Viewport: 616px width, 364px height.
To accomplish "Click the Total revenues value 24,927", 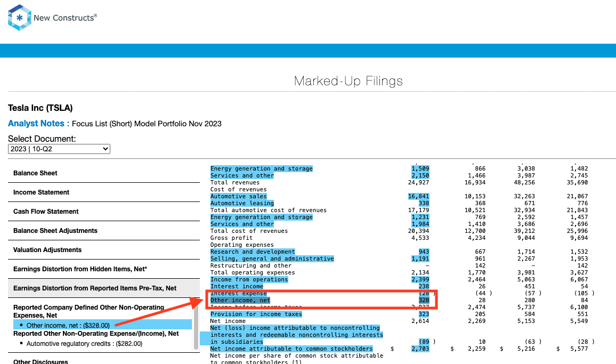I will 418,182.
